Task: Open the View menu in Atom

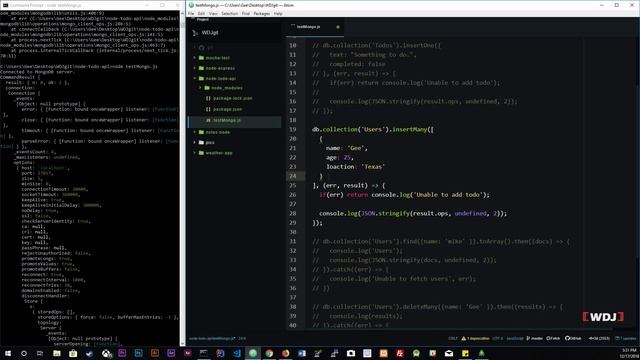Action: tap(213, 13)
